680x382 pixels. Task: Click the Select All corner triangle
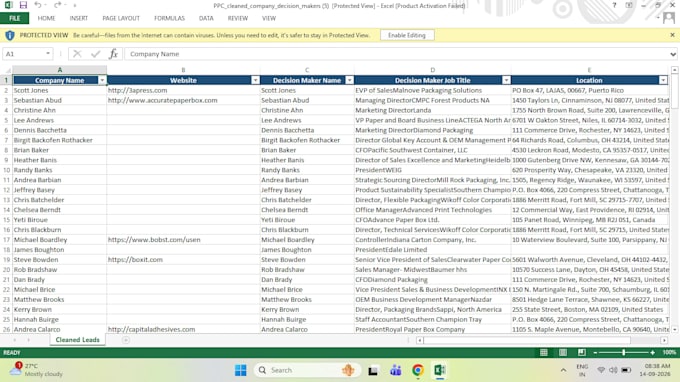(7, 70)
